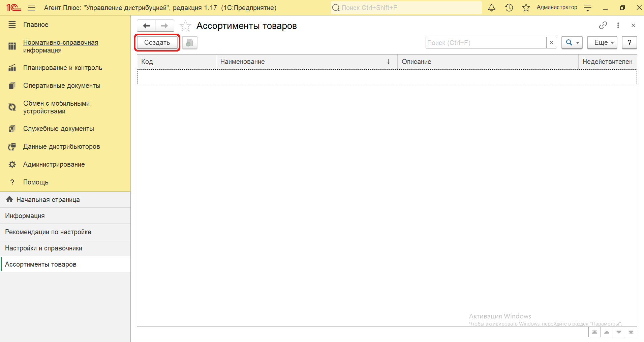This screenshot has height=342, width=644.
Task: Clear the list search field
Action: pos(551,43)
